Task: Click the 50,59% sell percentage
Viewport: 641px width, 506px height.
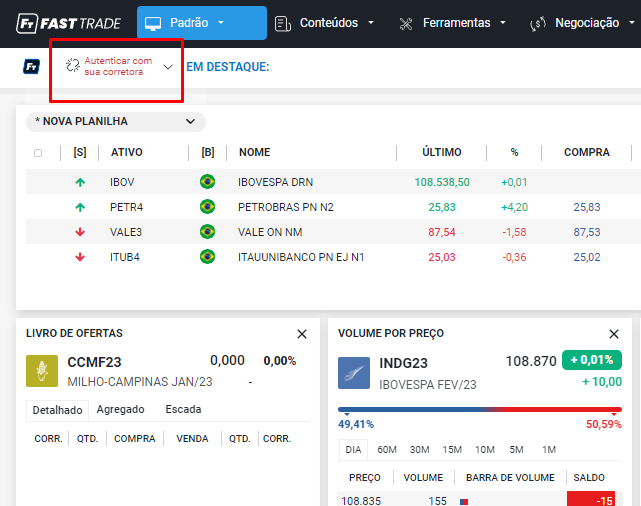Action: click(604, 424)
